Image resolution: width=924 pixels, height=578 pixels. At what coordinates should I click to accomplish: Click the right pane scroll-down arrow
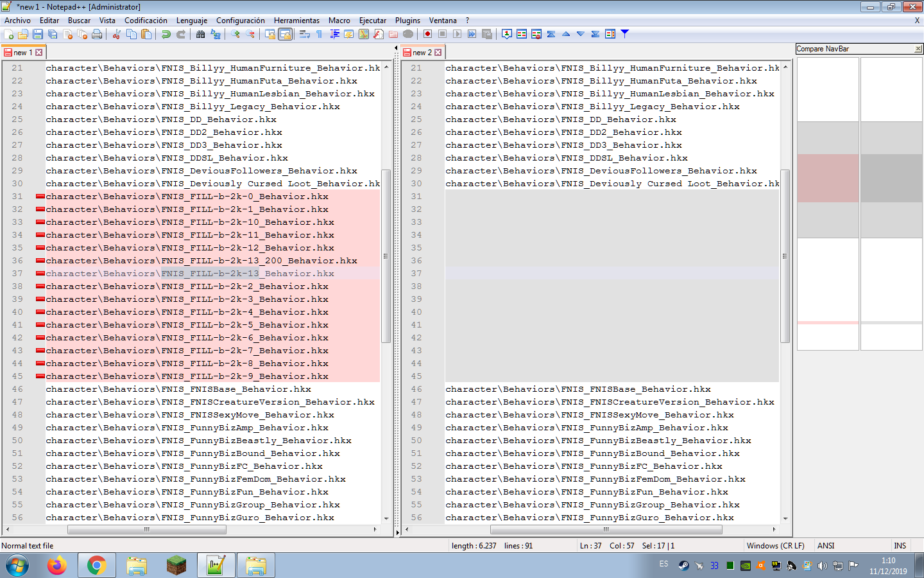[x=785, y=518]
